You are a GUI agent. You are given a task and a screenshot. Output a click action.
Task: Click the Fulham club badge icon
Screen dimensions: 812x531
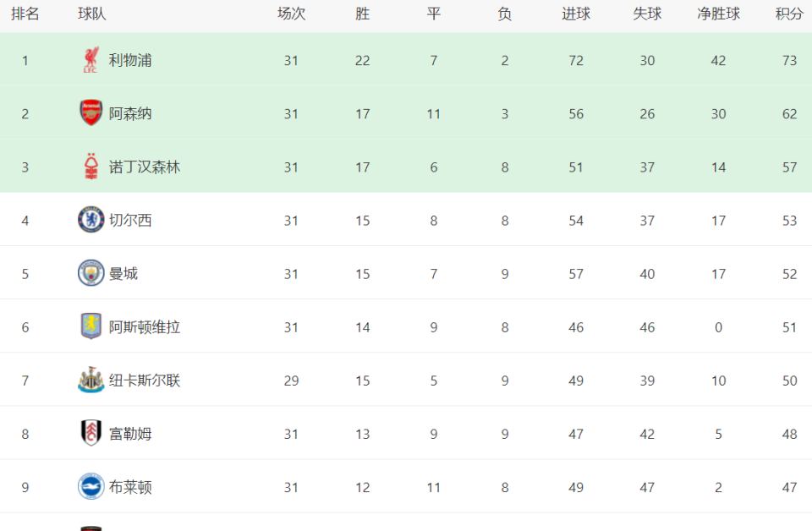(91, 433)
